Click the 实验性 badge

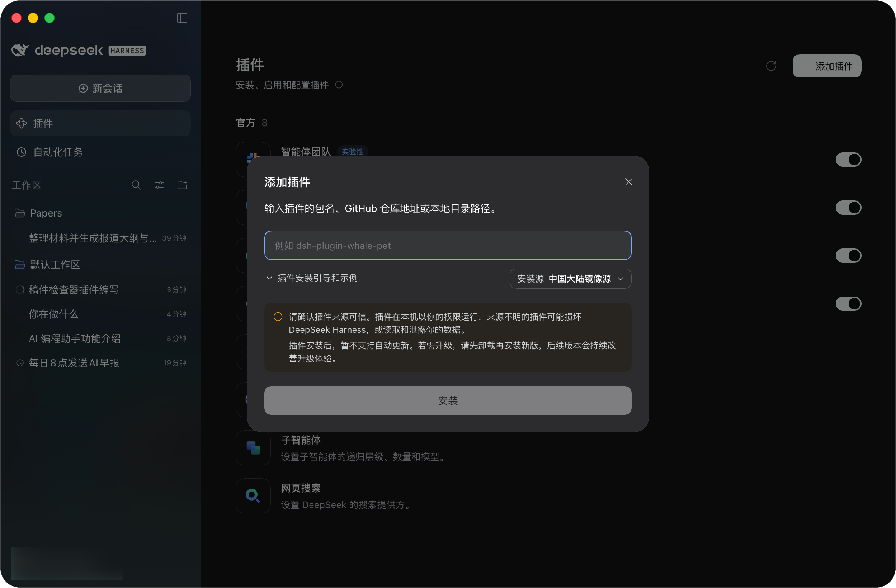pos(352,152)
